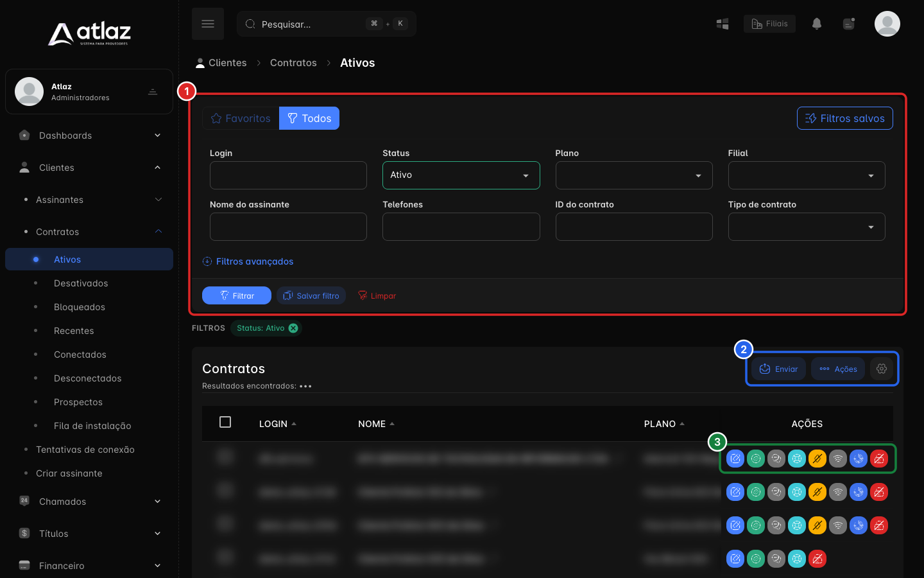Click gray chat bubbles icon in first contract row

pos(776,459)
